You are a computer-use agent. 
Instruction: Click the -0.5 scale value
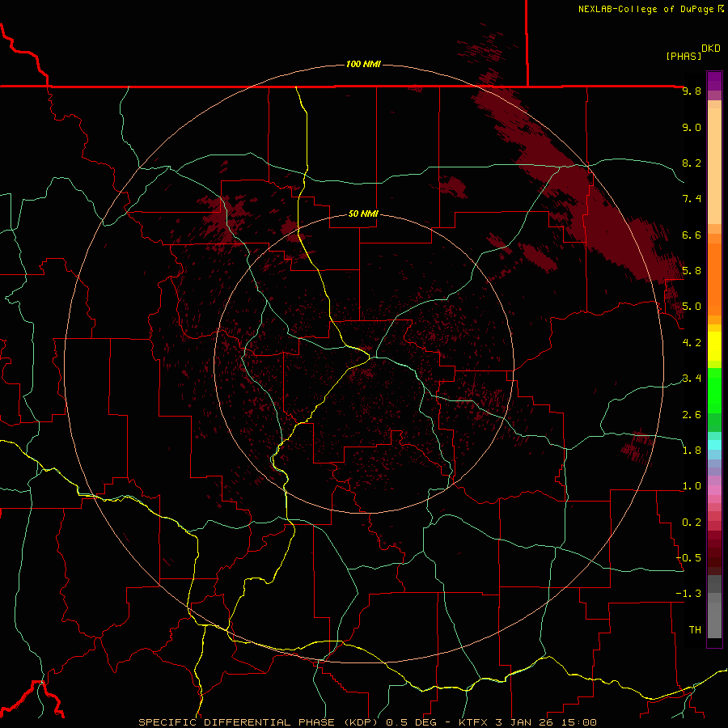tap(689, 557)
